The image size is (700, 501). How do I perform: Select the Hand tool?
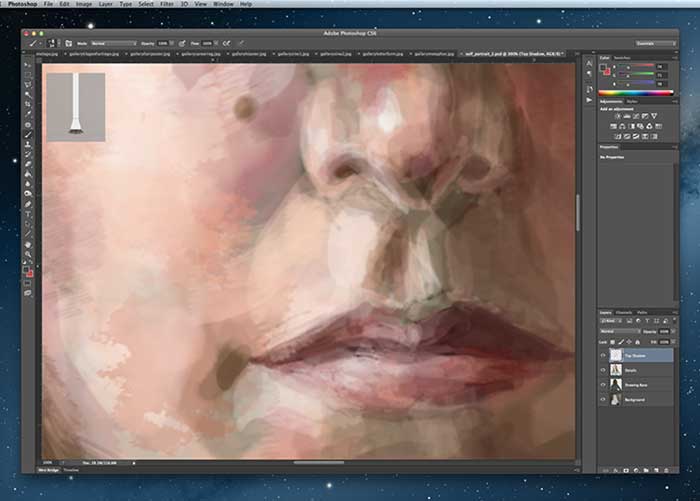tap(28, 245)
